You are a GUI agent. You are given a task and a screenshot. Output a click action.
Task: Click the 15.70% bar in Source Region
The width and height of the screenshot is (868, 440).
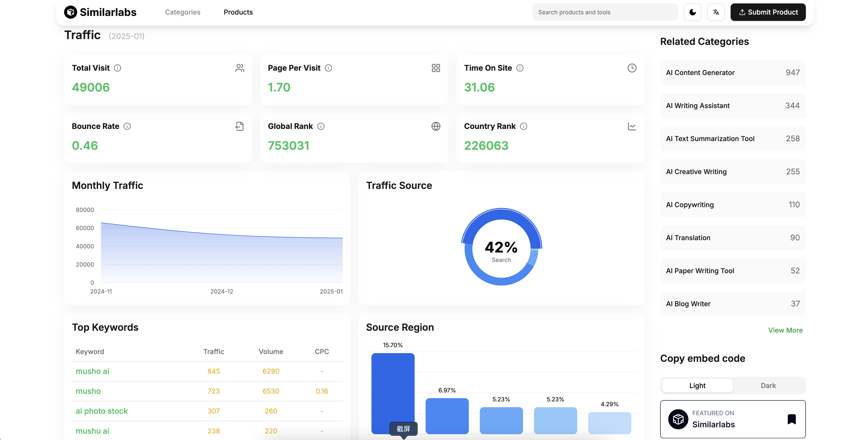pos(393,393)
